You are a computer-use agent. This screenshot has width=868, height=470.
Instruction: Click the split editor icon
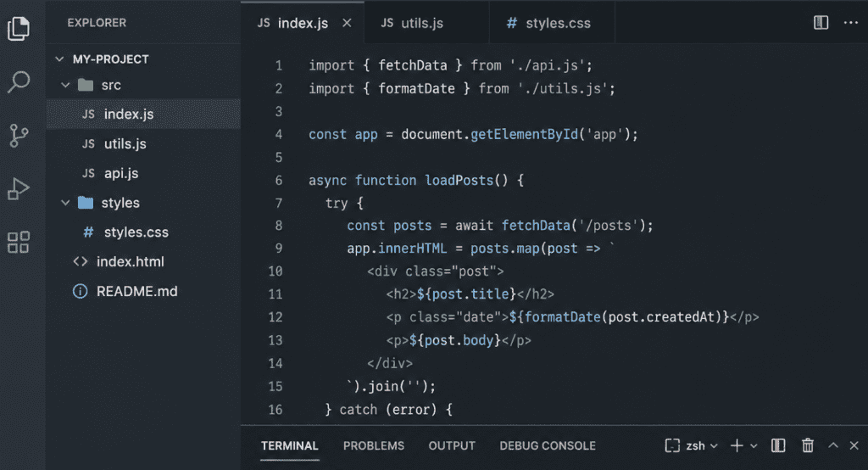[x=821, y=23]
